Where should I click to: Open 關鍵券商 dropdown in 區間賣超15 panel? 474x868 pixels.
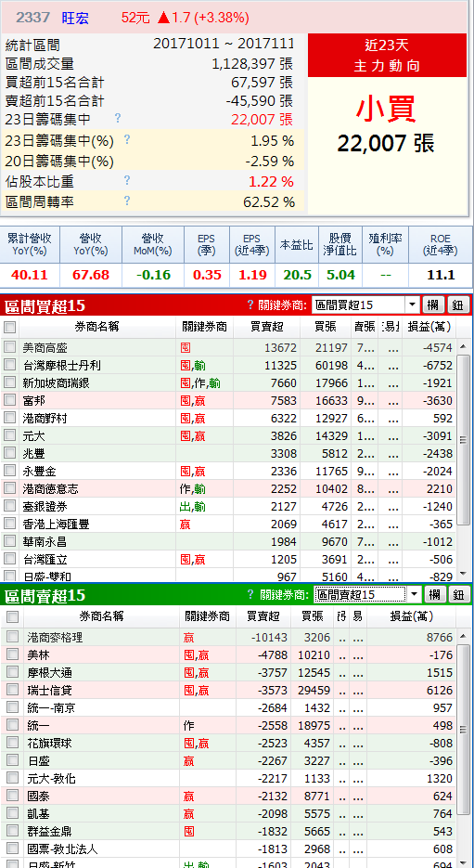413,595
